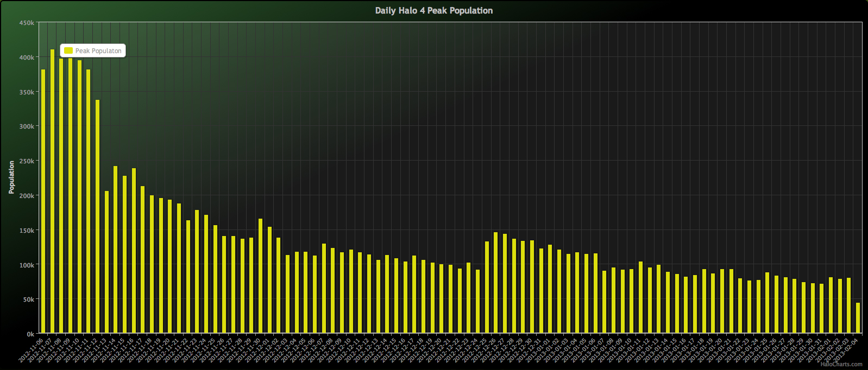Select the 2012-11-13 bar
The height and width of the screenshot is (370, 868).
point(106,262)
